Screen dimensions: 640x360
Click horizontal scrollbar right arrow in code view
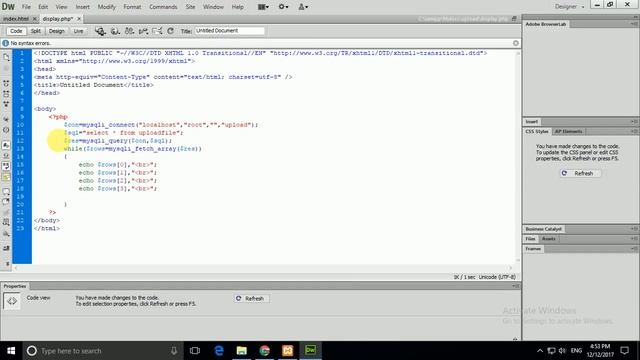[x=510, y=268]
